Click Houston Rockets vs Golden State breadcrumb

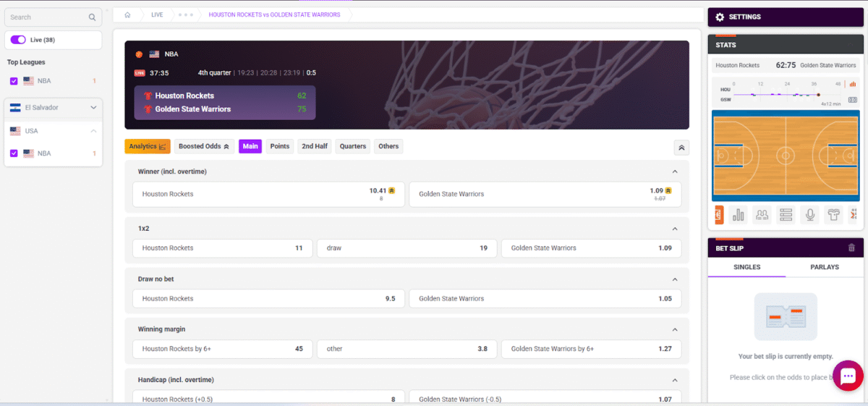point(274,14)
